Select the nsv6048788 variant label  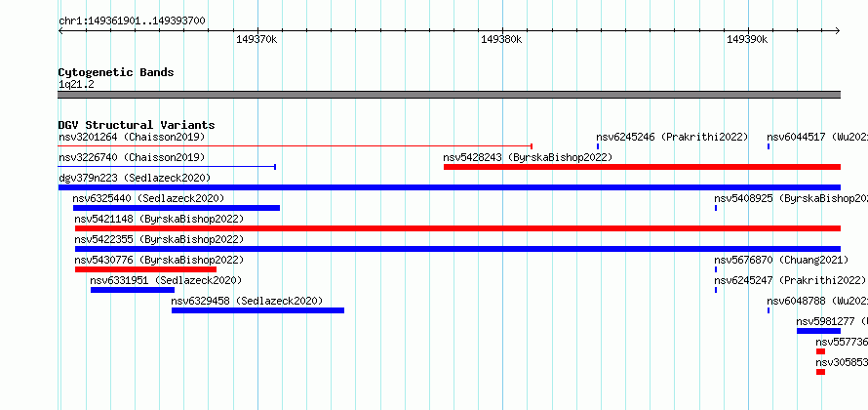(817, 301)
